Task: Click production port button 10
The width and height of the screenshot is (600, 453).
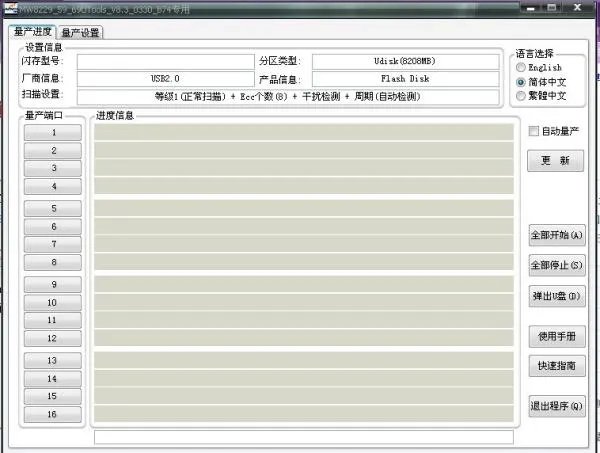Action: point(53,302)
